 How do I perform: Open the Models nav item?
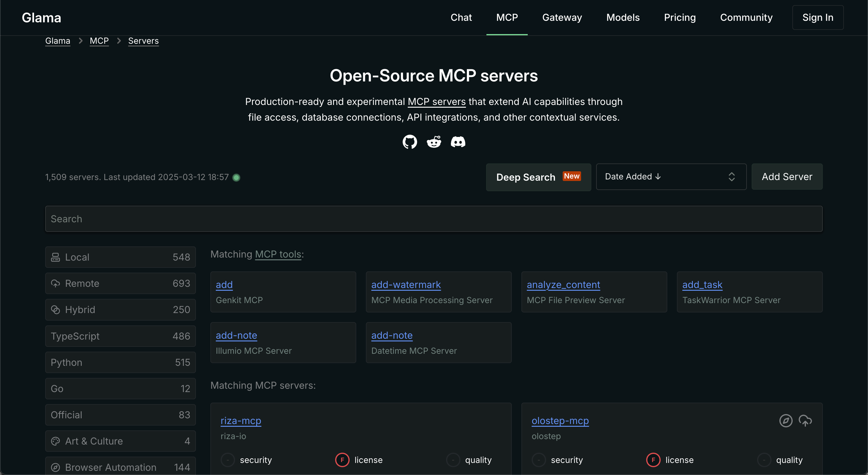(623, 17)
